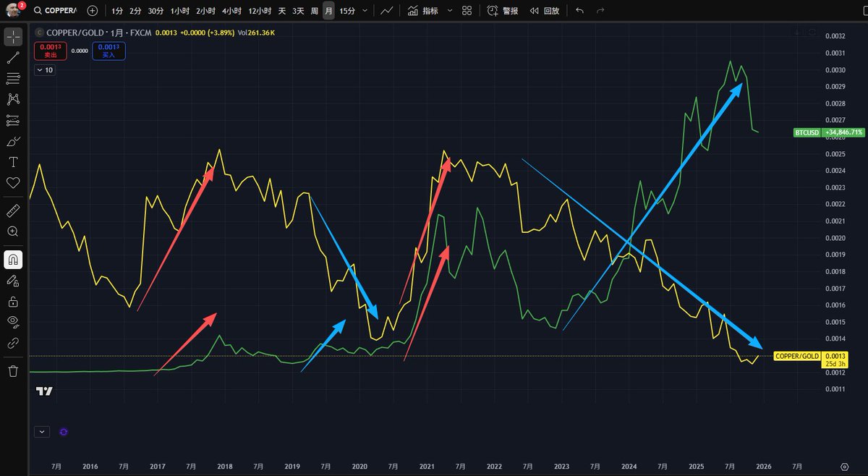The height and width of the screenshot is (476, 868).
Task: Start bar replay with 回放
Action: pyautogui.click(x=545, y=11)
